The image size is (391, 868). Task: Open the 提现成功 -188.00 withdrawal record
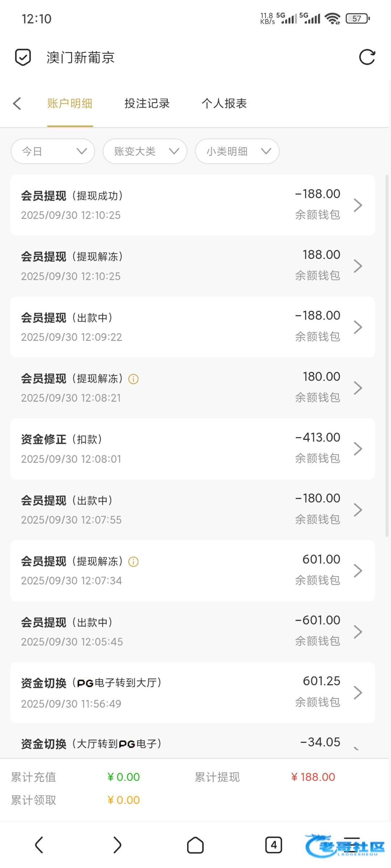click(x=192, y=205)
